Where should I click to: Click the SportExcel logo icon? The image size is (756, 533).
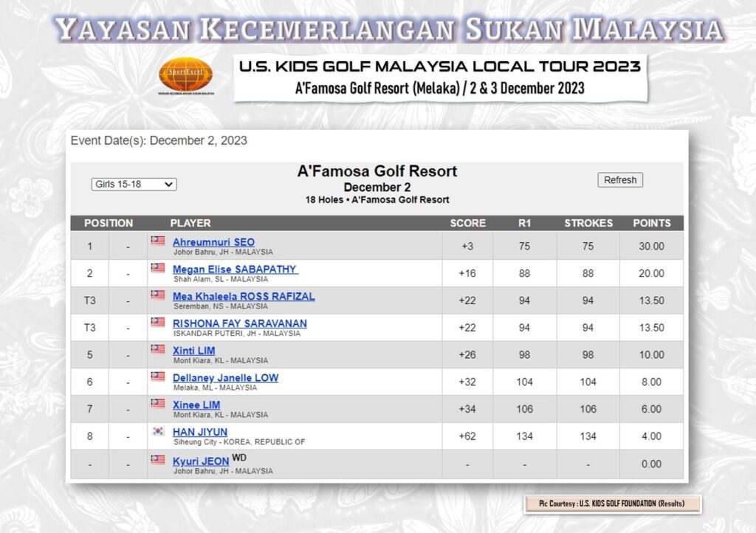pyautogui.click(x=185, y=75)
